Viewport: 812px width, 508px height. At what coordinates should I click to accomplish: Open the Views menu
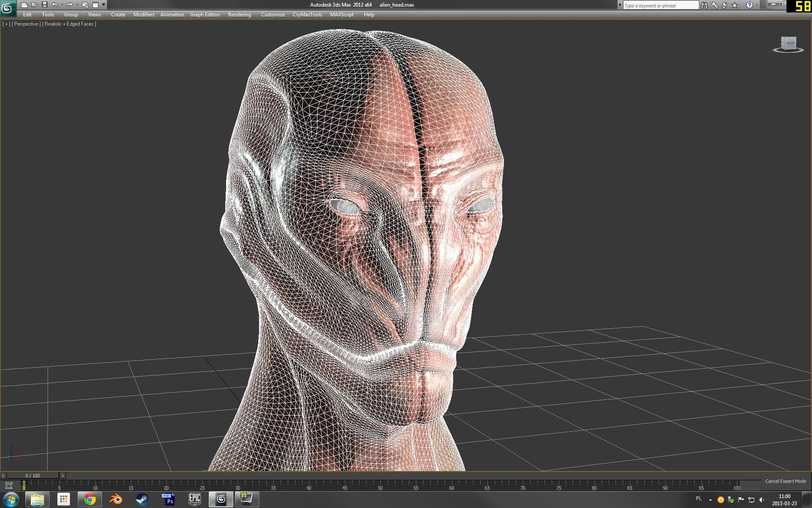pos(94,15)
